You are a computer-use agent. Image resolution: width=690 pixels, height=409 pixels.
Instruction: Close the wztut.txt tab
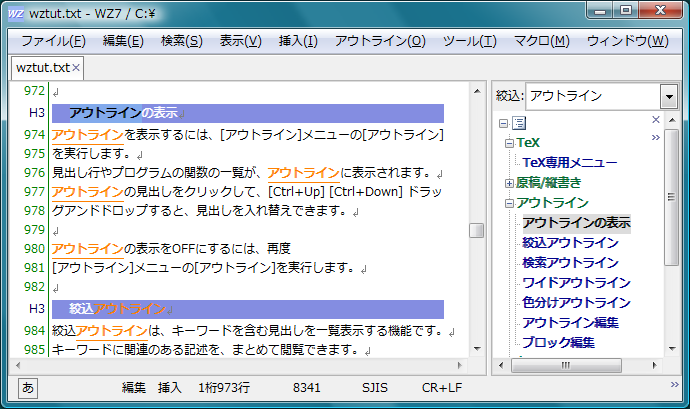click(x=76, y=68)
